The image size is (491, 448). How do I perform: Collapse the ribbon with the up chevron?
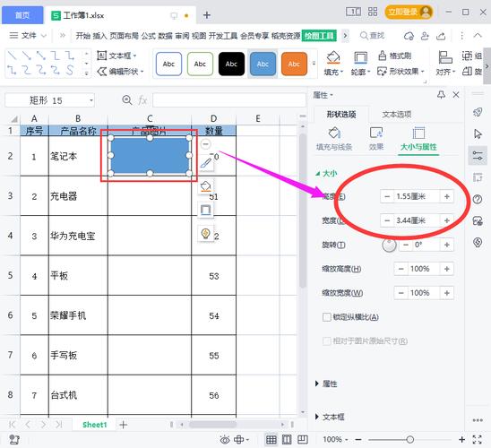pos(478,35)
